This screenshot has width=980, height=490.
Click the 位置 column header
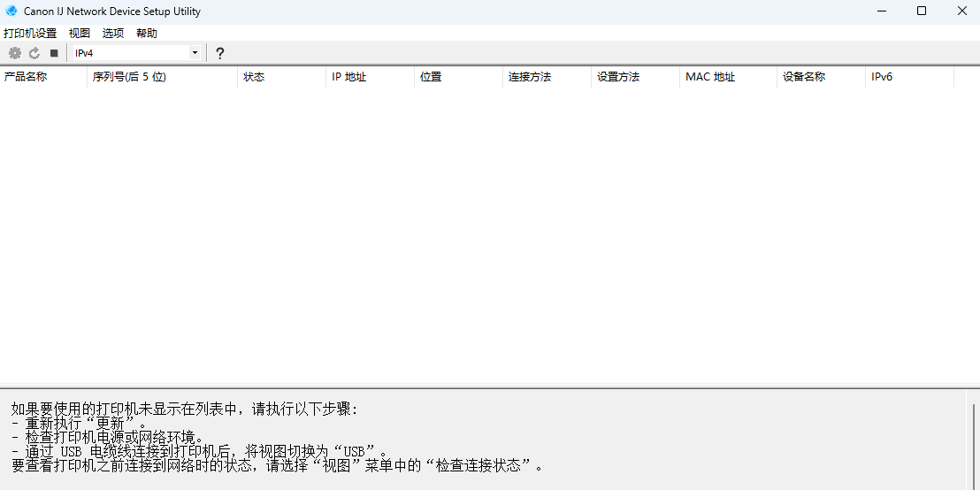click(458, 77)
